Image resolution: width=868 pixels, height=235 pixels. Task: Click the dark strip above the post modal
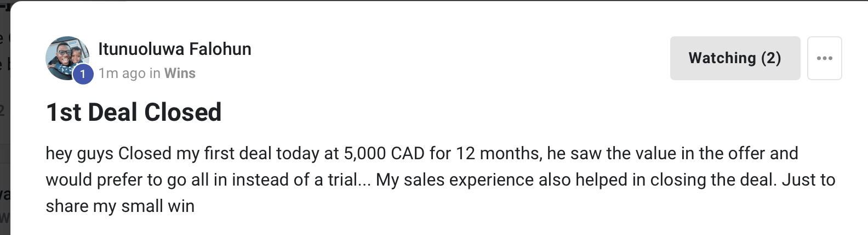[438, 1]
